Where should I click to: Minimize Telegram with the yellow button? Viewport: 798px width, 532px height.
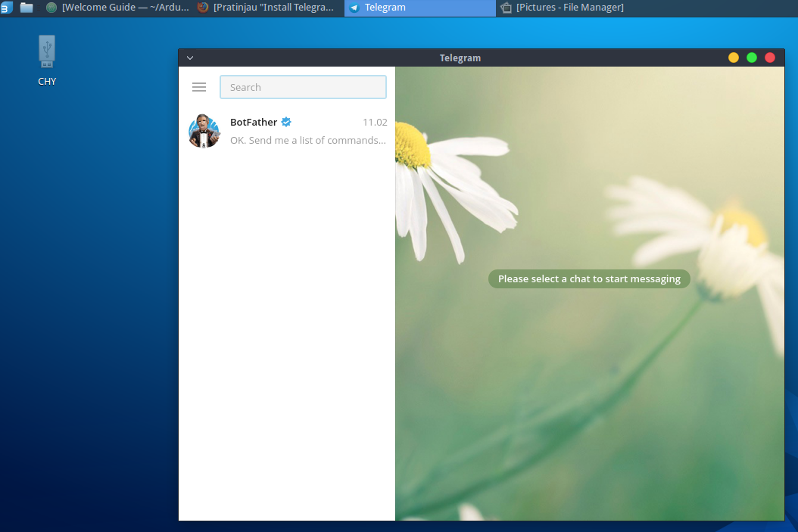point(734,58)
